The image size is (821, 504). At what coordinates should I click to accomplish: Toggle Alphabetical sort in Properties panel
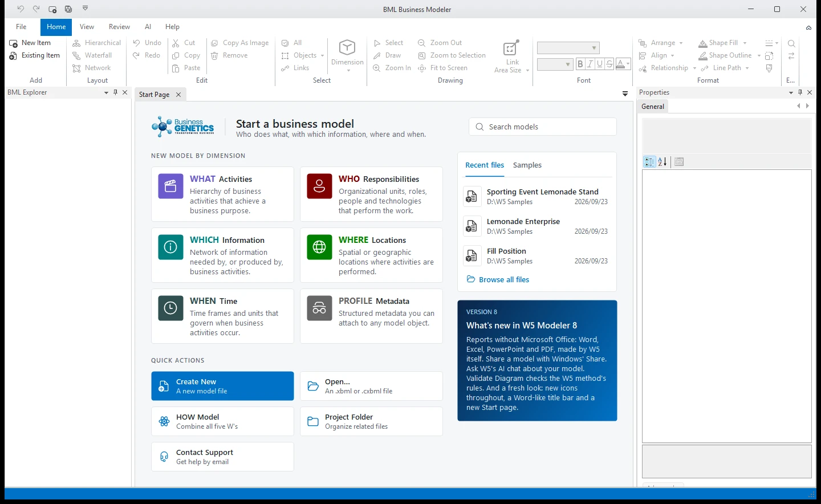[663, 162]
